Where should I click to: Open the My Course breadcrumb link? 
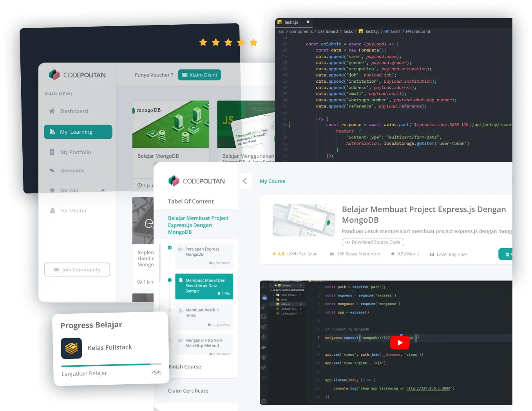pos(272,181)
